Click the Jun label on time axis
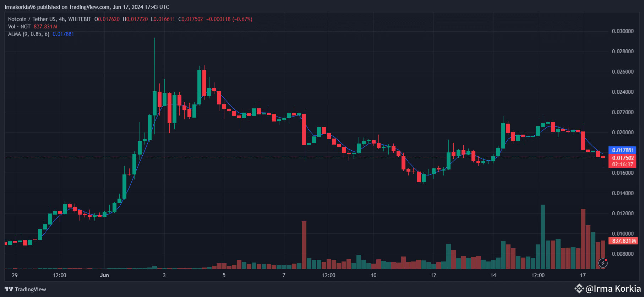This screenshot has height=297, width=644. pyautogui.click(x=104, y=275)
